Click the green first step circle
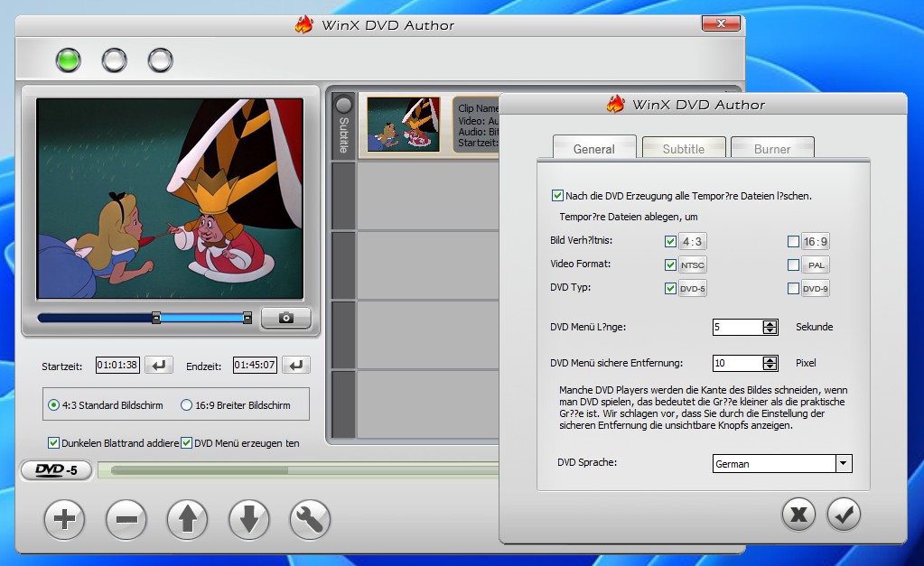This screenshot has width=924, height=566. [69, 60]
